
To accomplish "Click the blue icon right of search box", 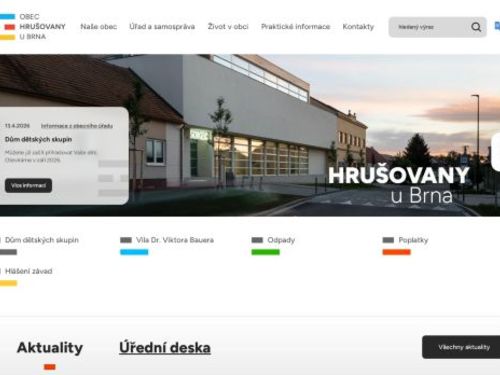I will (497, 26).
